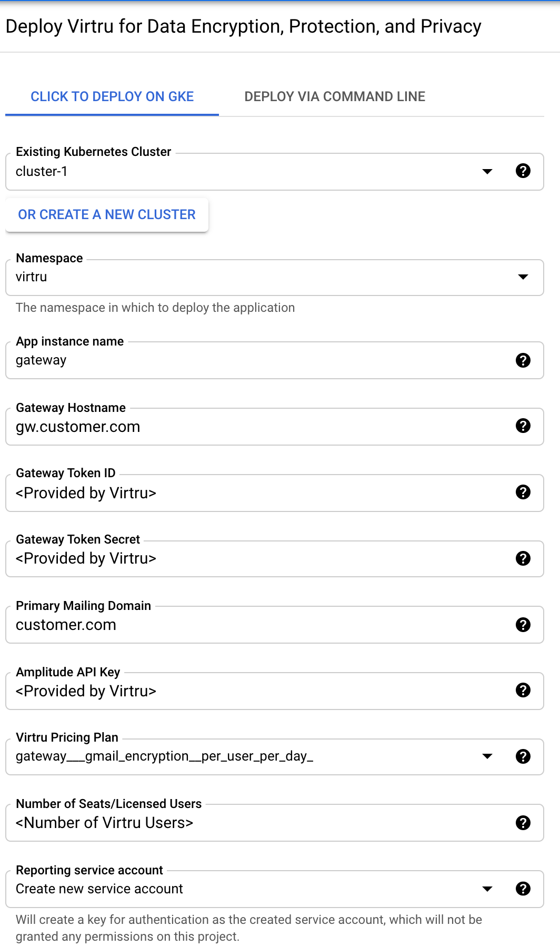Open the Namespace dropdown arrow

(x=523, y=277)
